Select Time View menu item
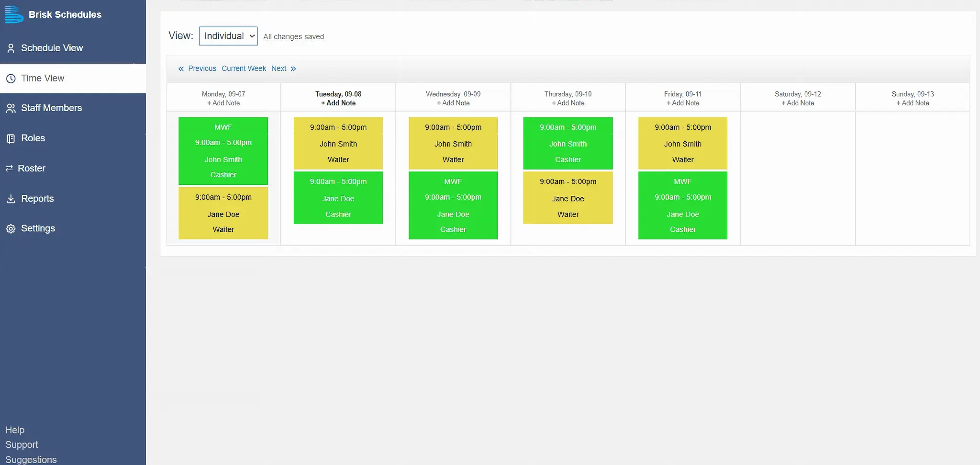The image size is (980, 465). [73, 78]
